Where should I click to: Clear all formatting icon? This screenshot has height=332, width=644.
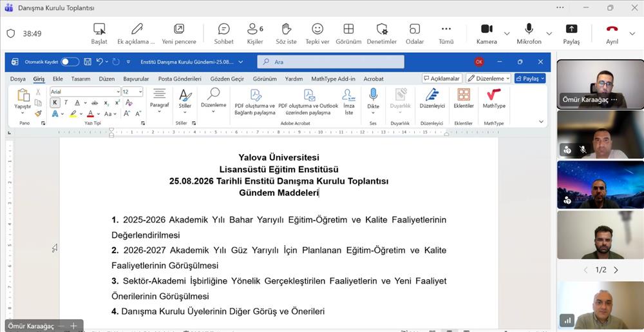[129, 103]
